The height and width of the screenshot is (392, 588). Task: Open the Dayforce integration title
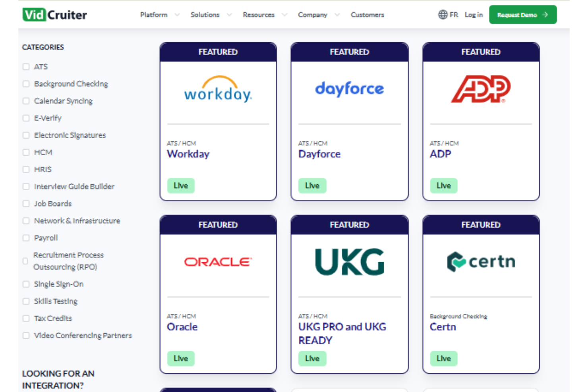pos(319,154)
